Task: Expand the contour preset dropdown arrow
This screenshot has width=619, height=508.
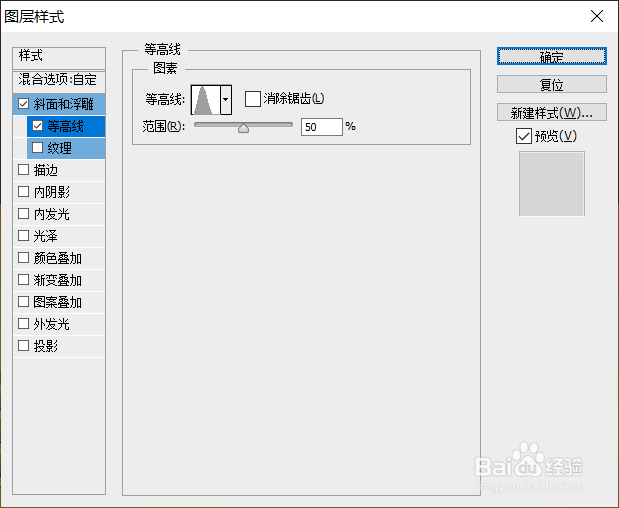Action: (x=226, y=99)
